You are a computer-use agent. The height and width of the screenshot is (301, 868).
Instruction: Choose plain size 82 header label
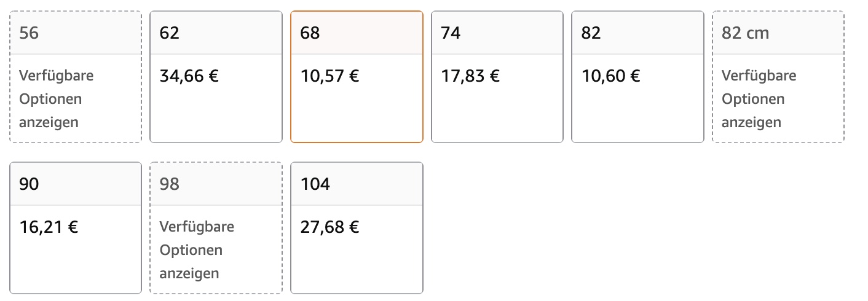pos(591,33)
